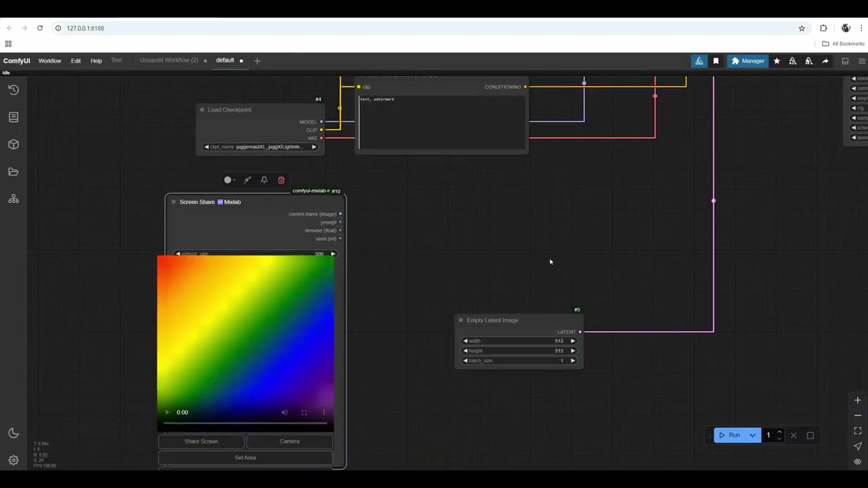868x488 pixels.
Task: Open settings gear in left sidebar
Action: 14,460
